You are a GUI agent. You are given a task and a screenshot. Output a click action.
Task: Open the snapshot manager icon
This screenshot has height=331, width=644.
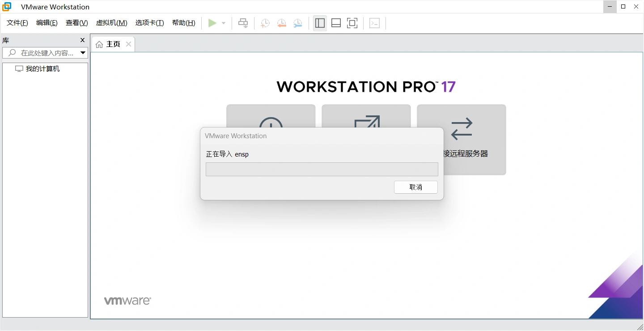298,23
